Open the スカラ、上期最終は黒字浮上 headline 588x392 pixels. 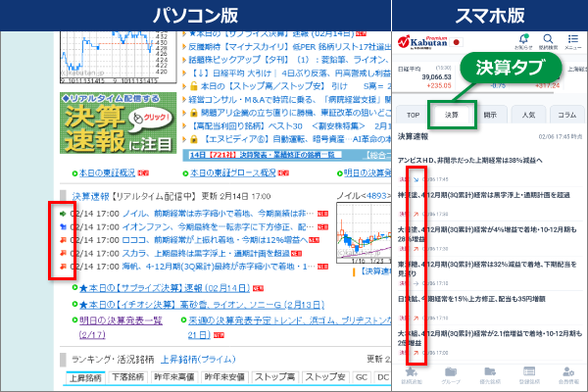tap(206, 253)
